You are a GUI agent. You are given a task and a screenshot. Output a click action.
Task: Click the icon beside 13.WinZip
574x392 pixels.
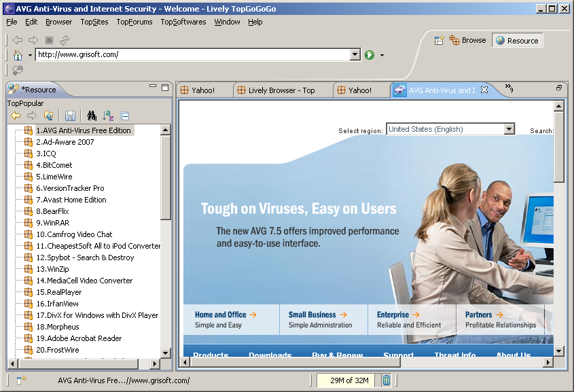pos(28,269)
